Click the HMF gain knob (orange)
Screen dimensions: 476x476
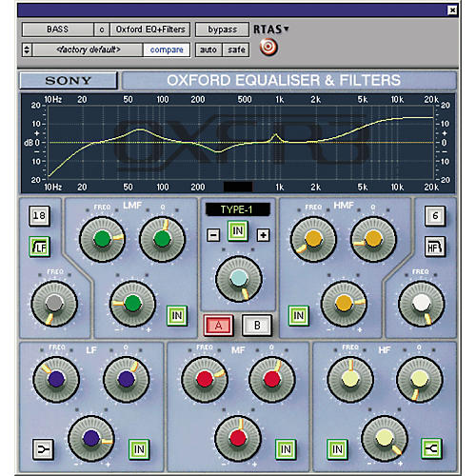pyautogui.click(x=344, y=304)
